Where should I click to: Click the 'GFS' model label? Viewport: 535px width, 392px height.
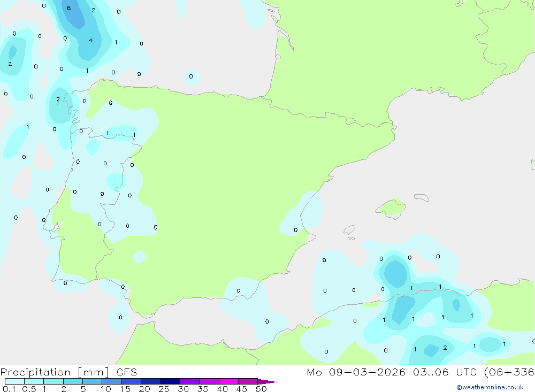click(127, 372)
